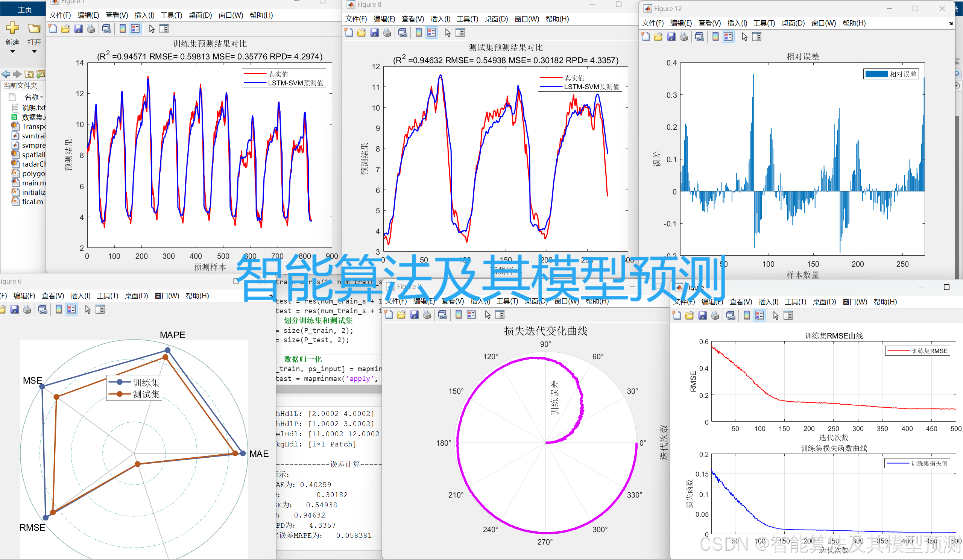Open the 名称 column sort dropdown
Viewport: 963px width, 560px height.
click(42, 97)
